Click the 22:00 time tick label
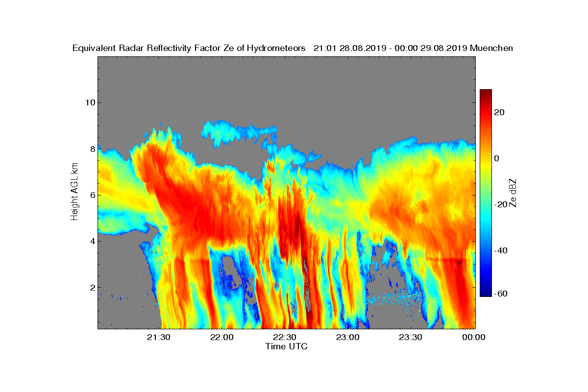The width and height of the screenshot is (588, 392). [x=223, y=337]
